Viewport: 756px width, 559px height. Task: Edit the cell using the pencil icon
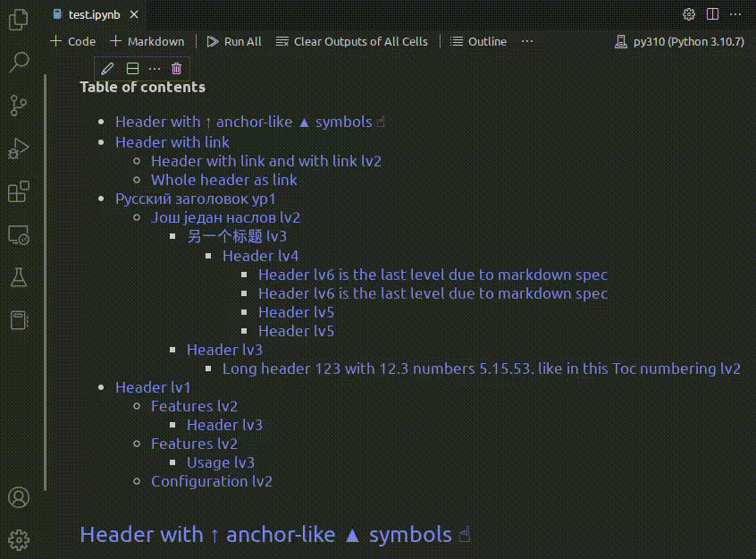point(107,68)
